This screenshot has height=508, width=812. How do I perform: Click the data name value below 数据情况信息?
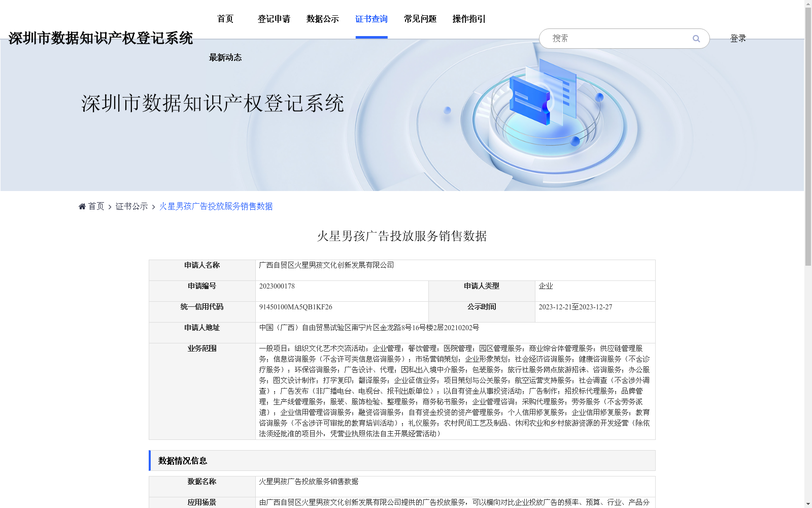click(309, 482)
